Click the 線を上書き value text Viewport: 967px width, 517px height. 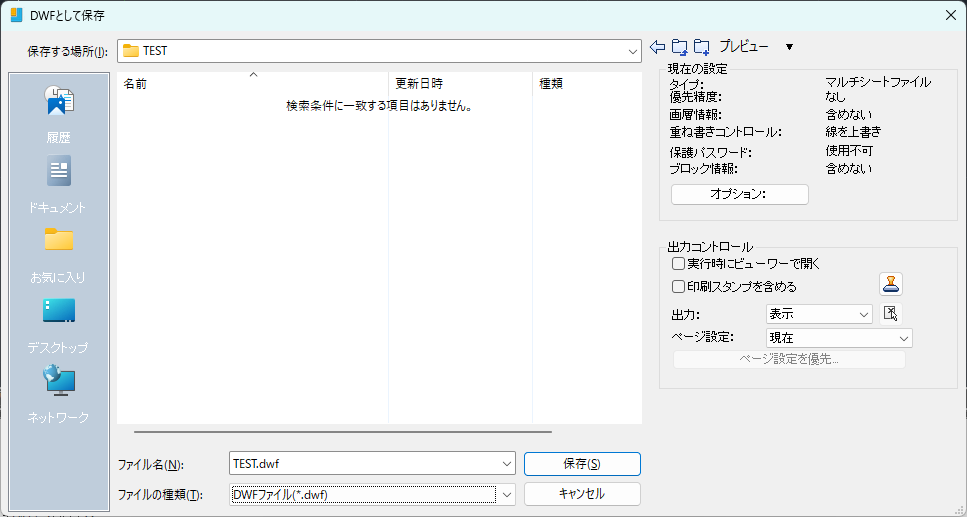tap(853, 131)
